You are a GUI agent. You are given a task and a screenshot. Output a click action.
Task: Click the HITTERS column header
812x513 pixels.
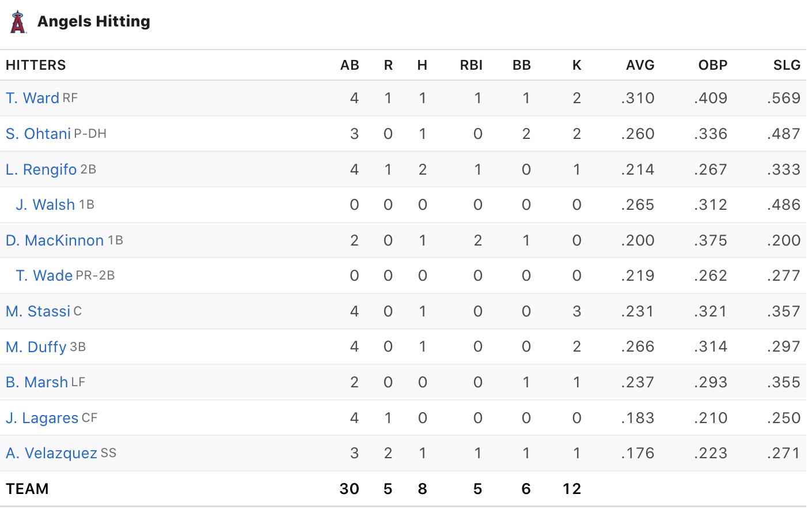click(36, 65)
